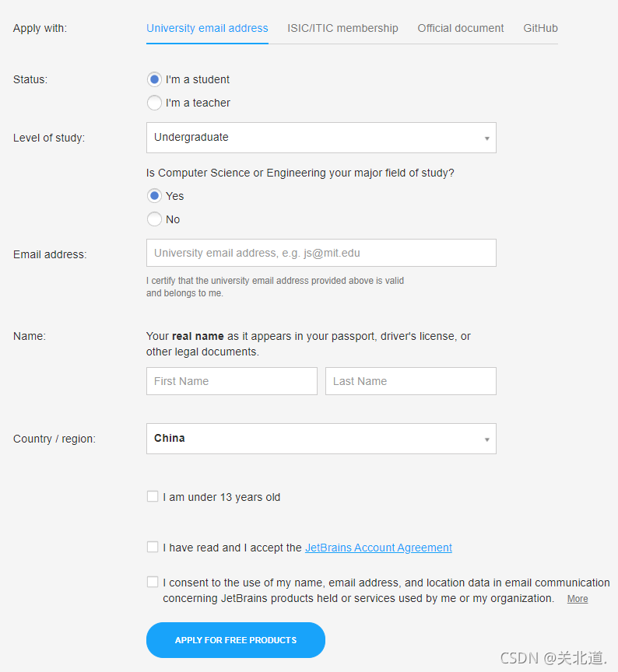
Task: Choose No for Computer Science major
Action: [x=154, y=219]
